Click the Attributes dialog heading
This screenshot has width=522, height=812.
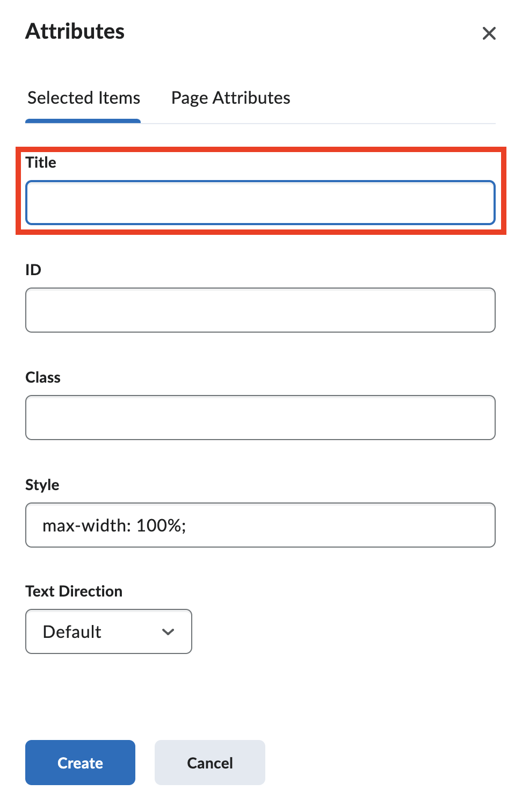coord(75,31)
